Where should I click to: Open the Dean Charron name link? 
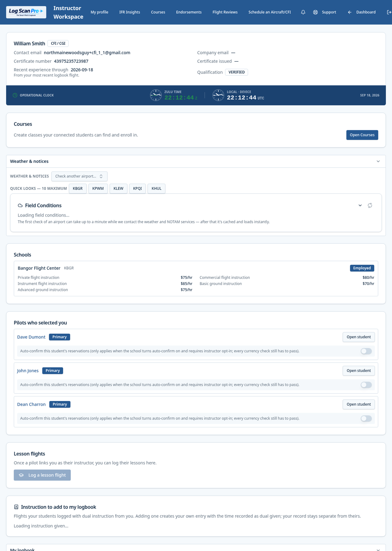point(31,404)
